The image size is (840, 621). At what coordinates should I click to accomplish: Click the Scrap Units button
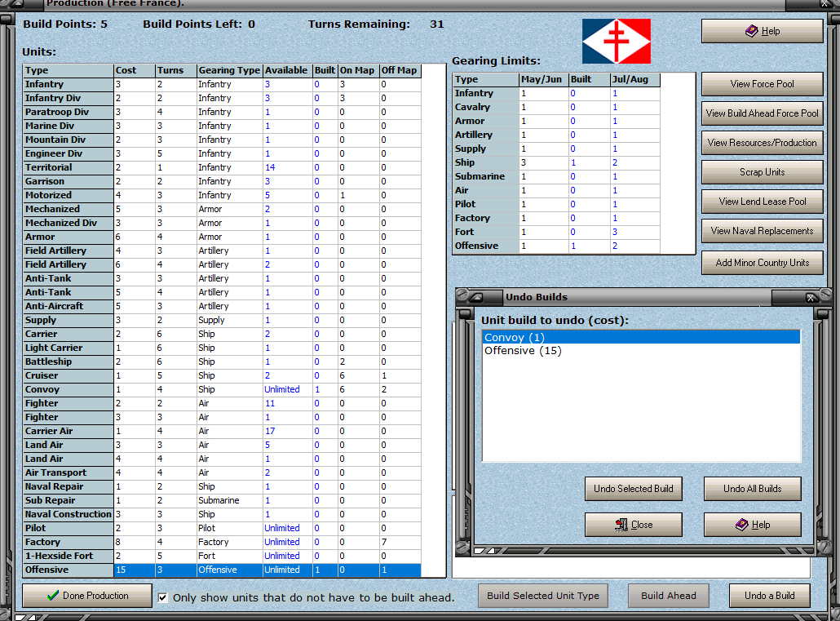coord(763,172)
